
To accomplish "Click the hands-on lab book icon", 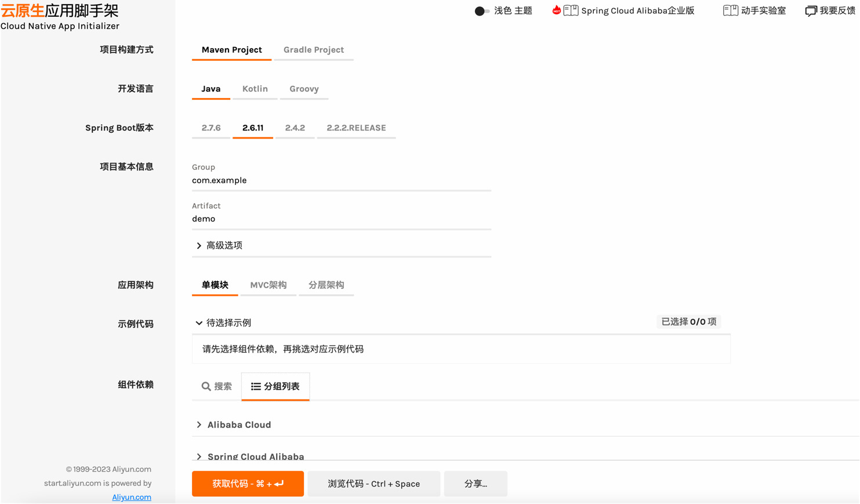I will 730,10.
